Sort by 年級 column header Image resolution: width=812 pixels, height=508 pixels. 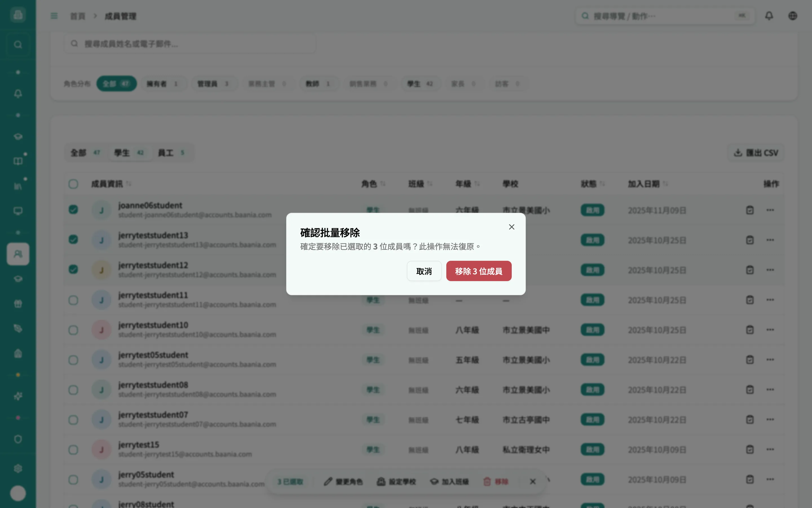(467, 184)
